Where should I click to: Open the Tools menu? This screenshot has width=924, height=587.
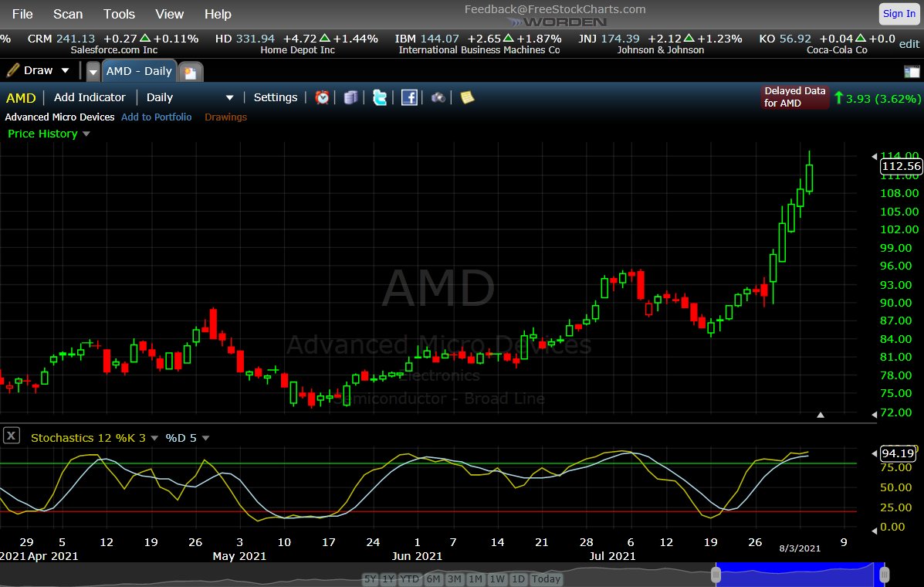(x=119, y=14)
